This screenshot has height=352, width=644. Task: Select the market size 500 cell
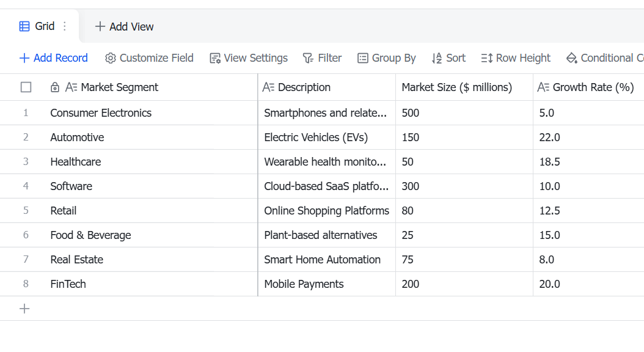pyautogui.click(x=464, y=113)
